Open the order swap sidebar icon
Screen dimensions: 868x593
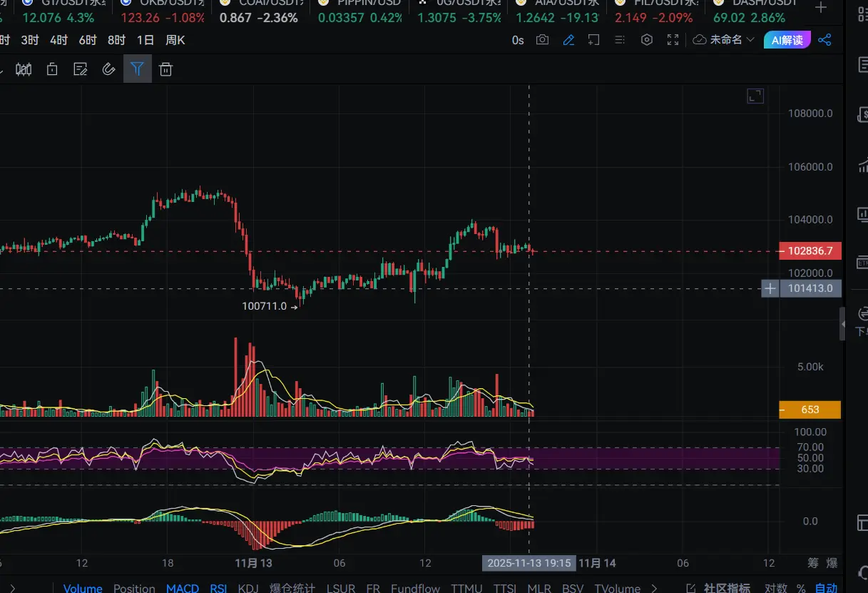(x=862, y=314)
